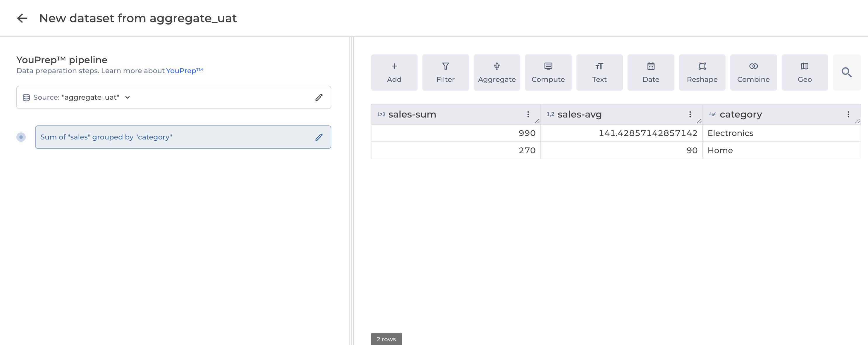
Task: Toggle the pipeline step dot marker
Action: pos(21,137)
